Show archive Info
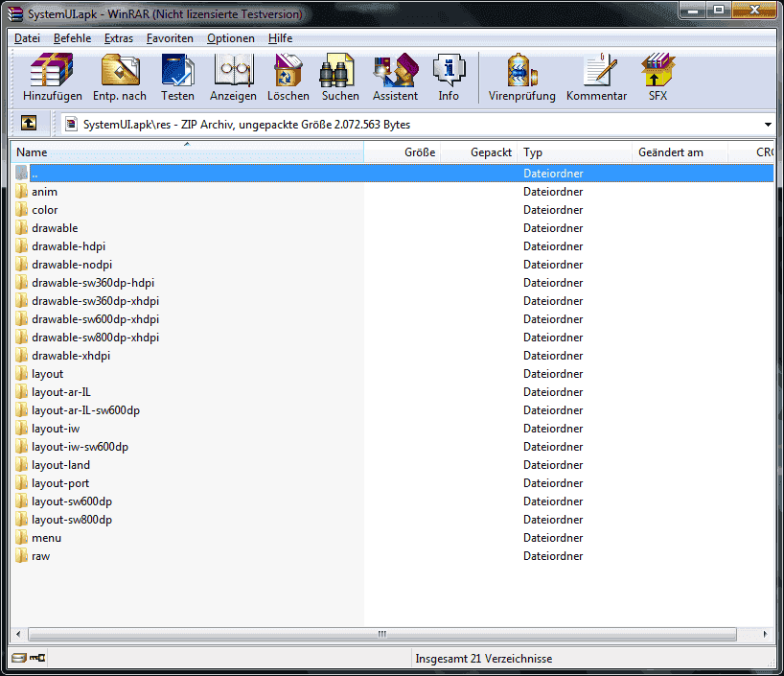Viewport: 784px width, 676px height. pos(449,77)
